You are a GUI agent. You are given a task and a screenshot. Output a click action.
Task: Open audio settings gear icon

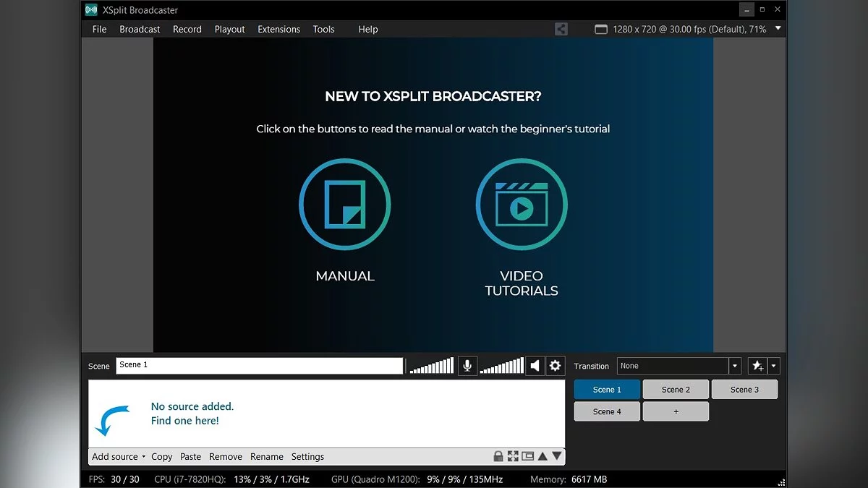tap(555, 366)
